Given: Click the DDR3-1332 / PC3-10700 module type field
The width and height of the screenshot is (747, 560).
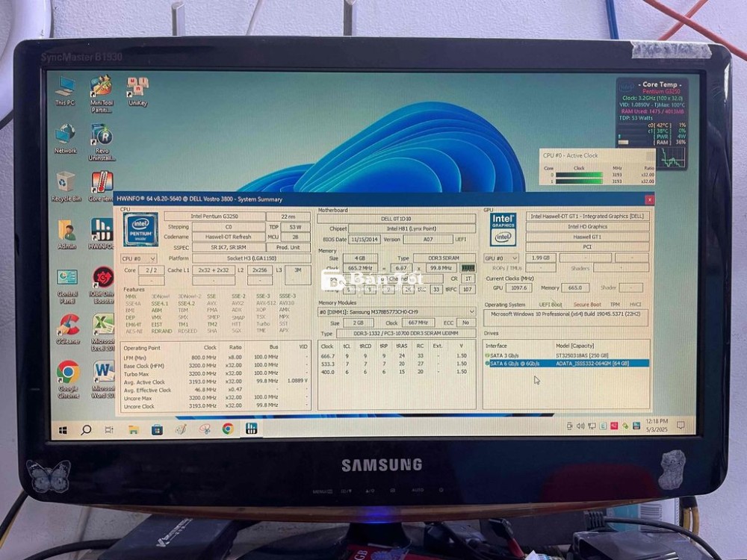Looking at the screenshot, I should tap(406, 333).
